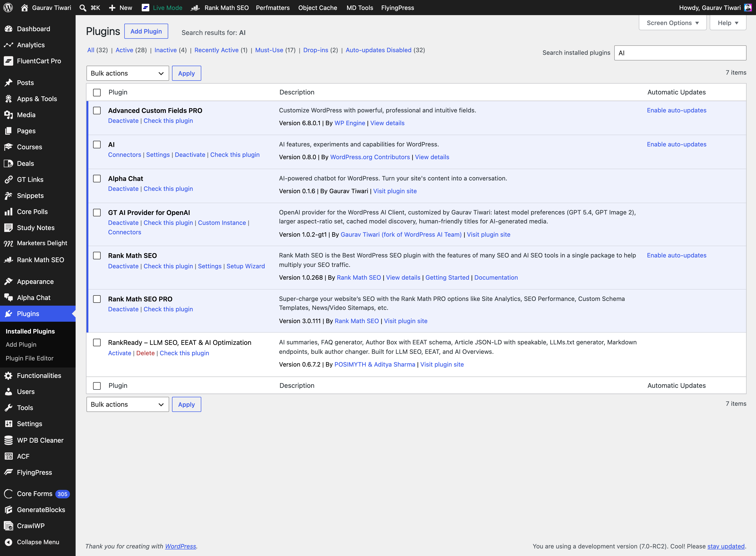Activate the RankReady plugin

tap(120, 353)
